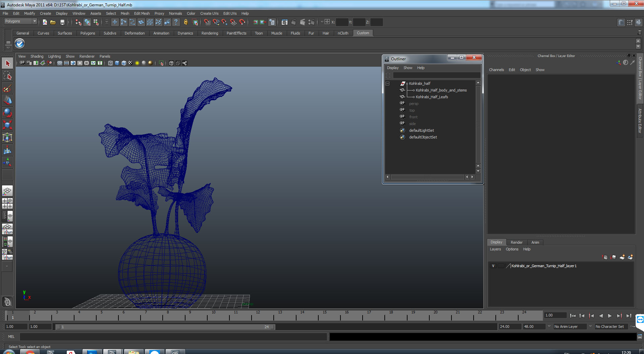The image size is (644, 354).
Task: Open Outliner Display menu
Action: point(393,68)
